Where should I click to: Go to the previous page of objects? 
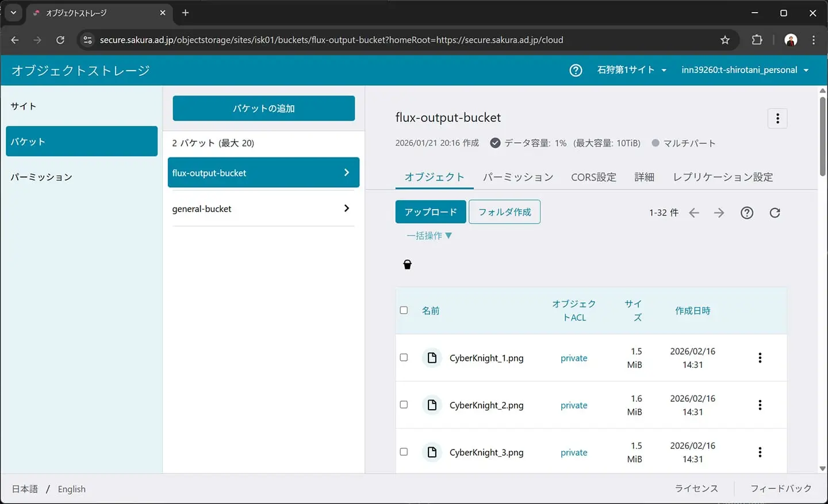pyautogui.click(x=694, y=213)
